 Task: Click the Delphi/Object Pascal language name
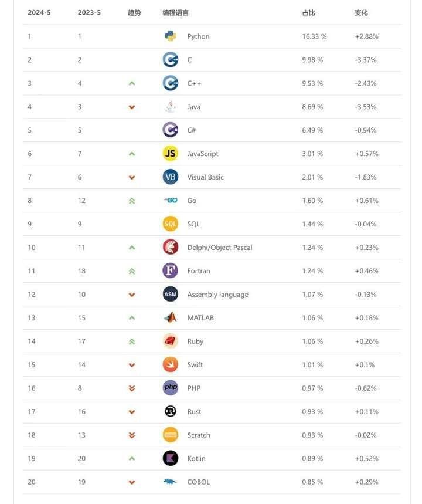220,248
